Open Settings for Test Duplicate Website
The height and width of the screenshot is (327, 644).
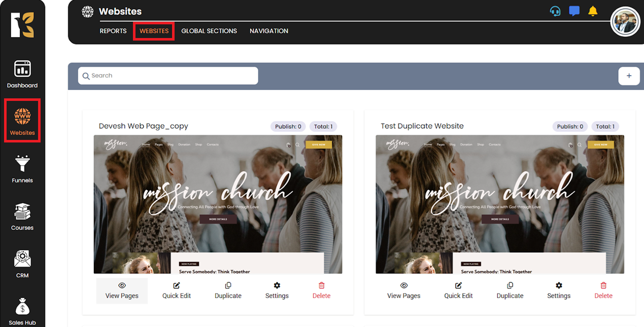click(x=559, y=290)
